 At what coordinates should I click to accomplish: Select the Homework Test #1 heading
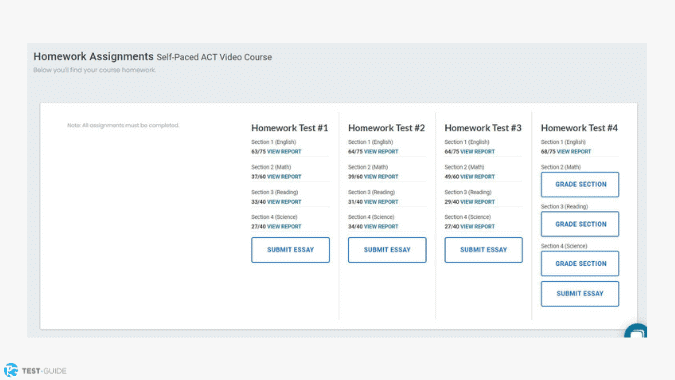(x=290, y=128)
